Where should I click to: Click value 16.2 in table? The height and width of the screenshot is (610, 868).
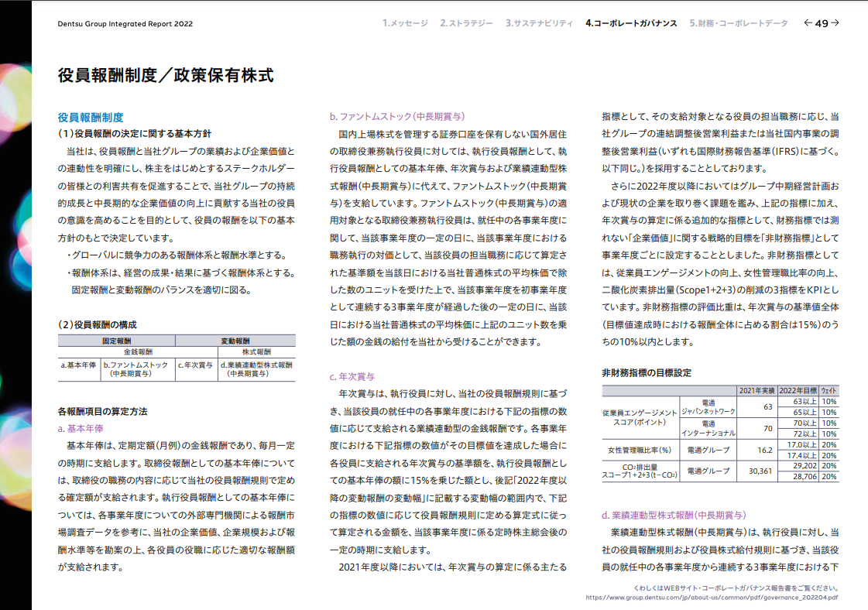(x=764, y=450)
